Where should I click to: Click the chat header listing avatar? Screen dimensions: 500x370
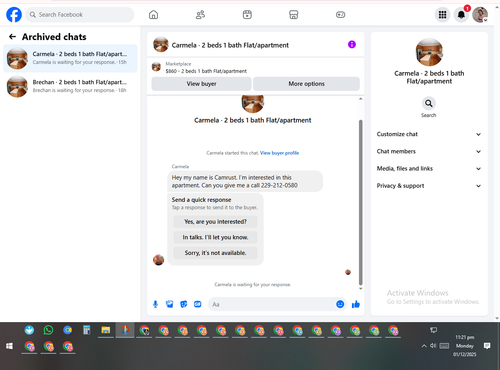pos(161,45)
